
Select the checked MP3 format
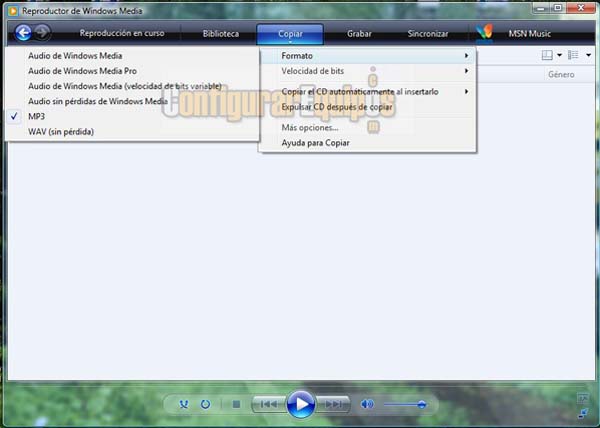click(132, 116)
